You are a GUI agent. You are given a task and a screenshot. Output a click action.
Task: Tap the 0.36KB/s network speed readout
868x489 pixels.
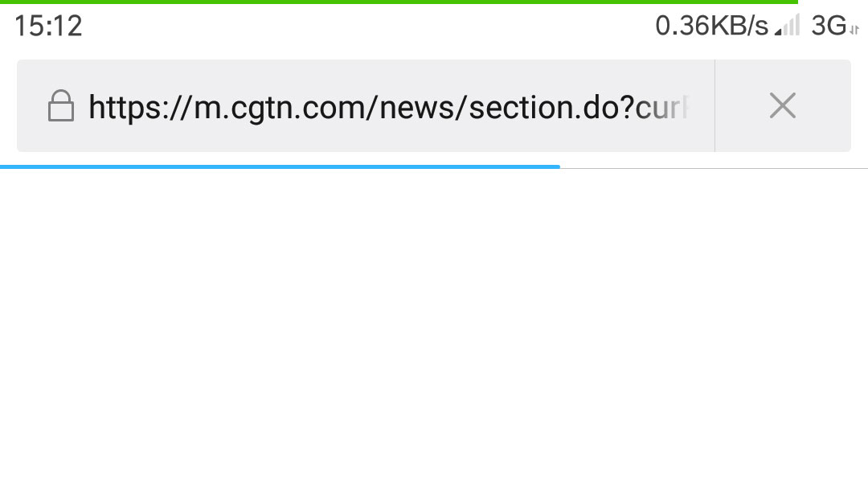[x=712, y=26]
